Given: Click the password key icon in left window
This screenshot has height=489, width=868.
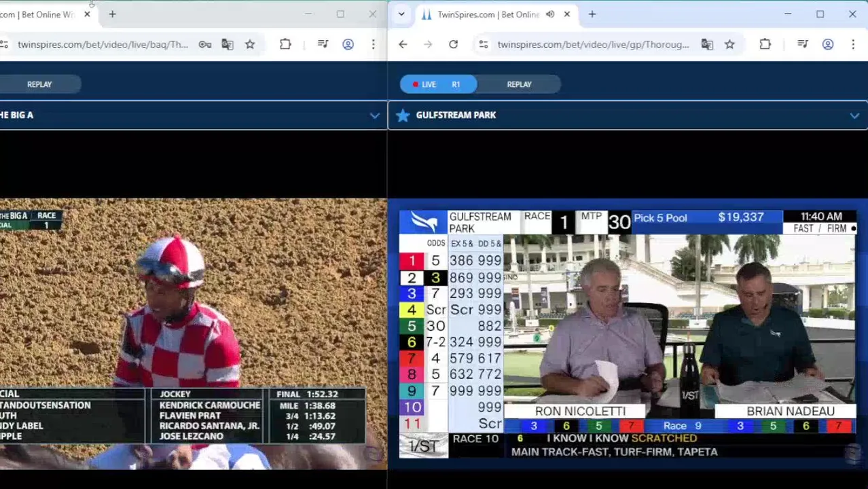Looking at the screenshot, I should coord(204,44).
